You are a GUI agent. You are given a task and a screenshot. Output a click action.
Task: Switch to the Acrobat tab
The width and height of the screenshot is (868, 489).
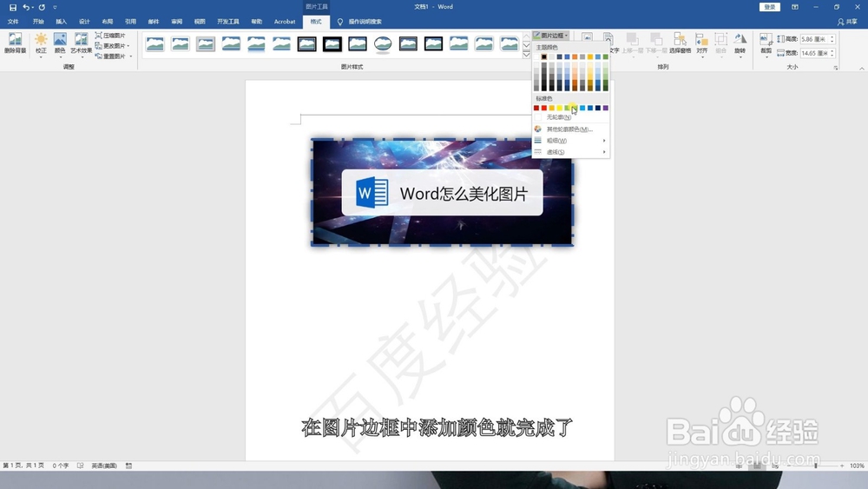click(285, 22)
